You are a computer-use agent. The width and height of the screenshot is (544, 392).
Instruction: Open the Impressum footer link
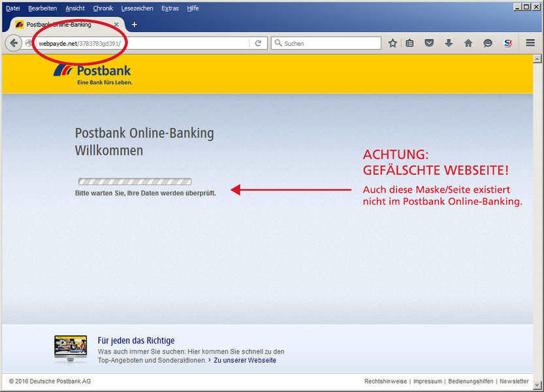click(x=427, y=382)
